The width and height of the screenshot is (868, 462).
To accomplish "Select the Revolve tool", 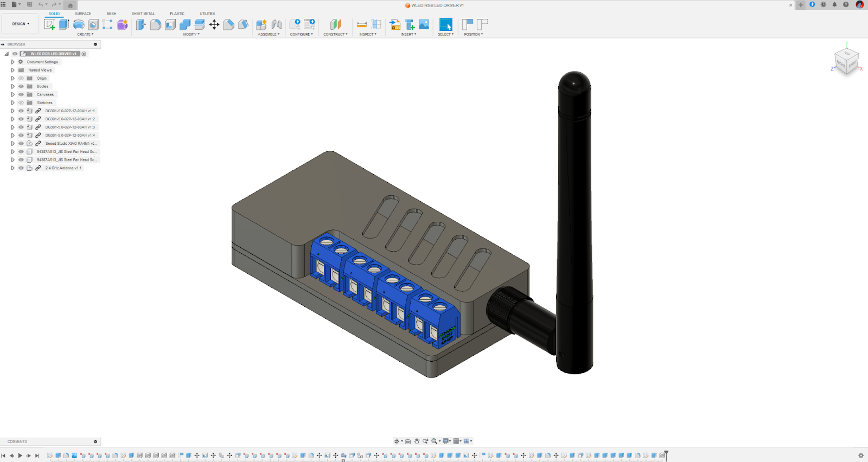I will 79,24.
